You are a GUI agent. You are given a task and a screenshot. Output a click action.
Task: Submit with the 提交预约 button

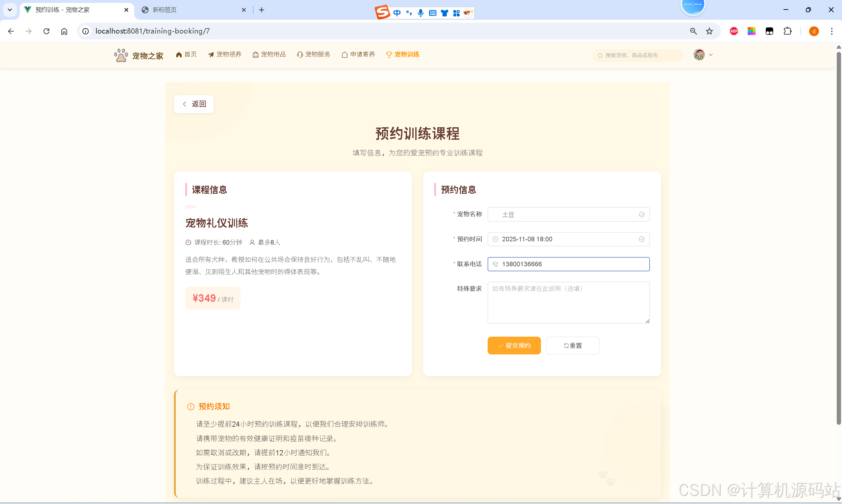(514, 346)
